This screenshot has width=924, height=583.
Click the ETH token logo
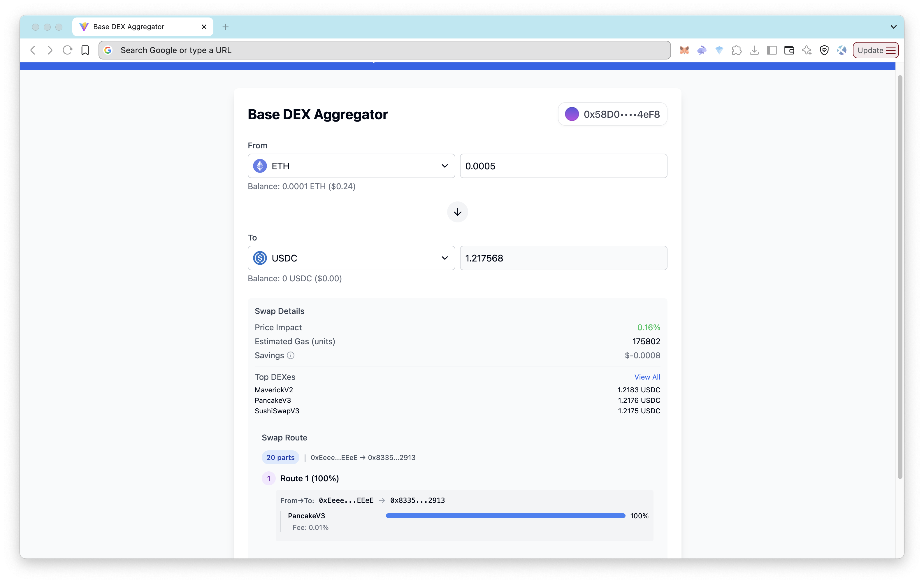(260, 166)
